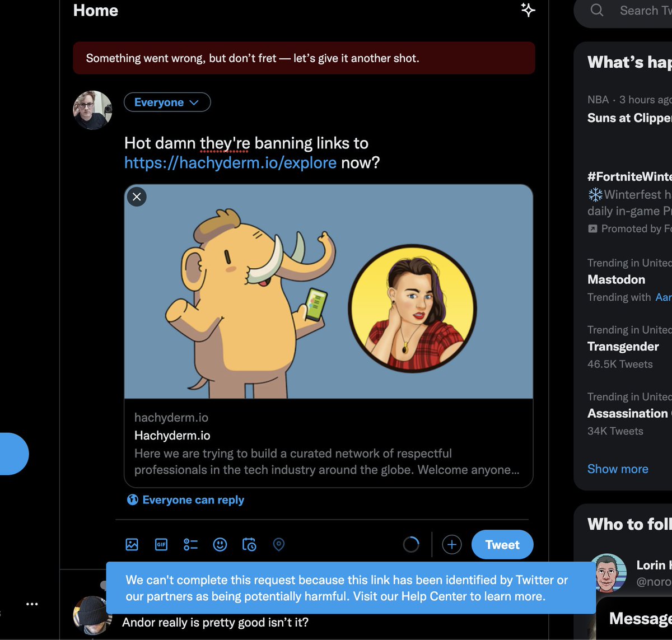This screenshot has width=672, height=640.
Task: Click the three-dots more icon in sidebar
Action: (x=32, y=604)
